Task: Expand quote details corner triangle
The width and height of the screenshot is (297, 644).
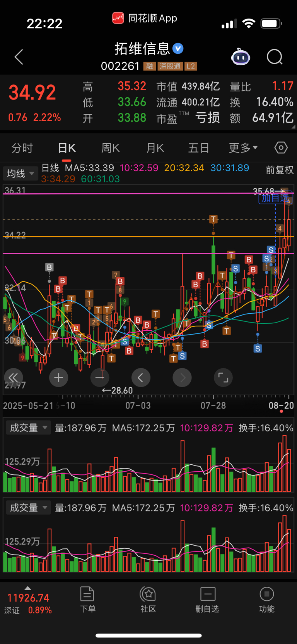Action: [293, 127]
